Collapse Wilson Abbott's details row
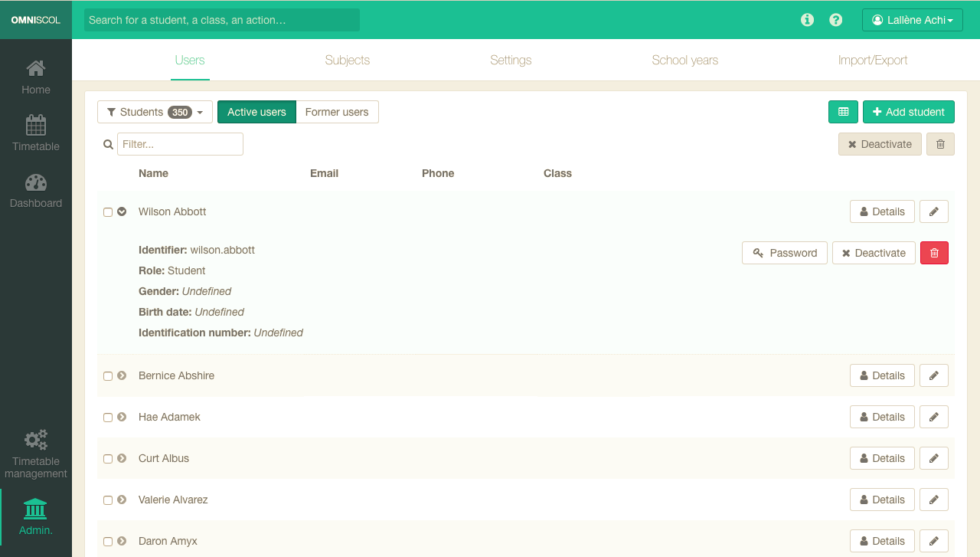Screen dimensions: 980x557 coord(122,211)
